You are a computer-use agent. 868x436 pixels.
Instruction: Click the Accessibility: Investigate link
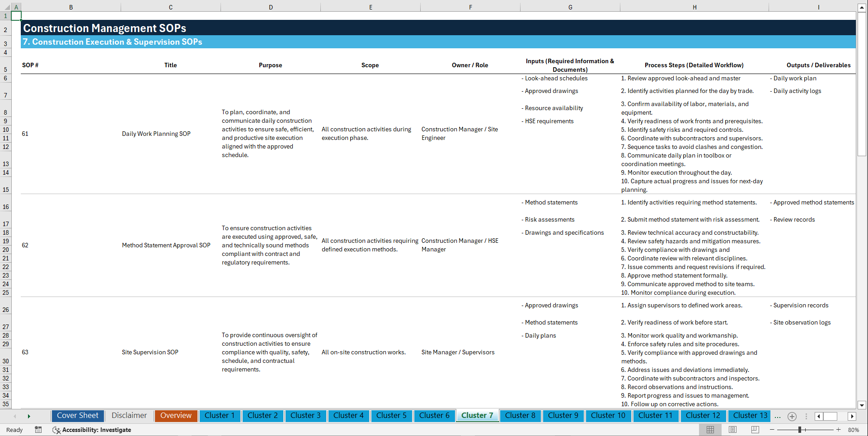click(97, 430)
